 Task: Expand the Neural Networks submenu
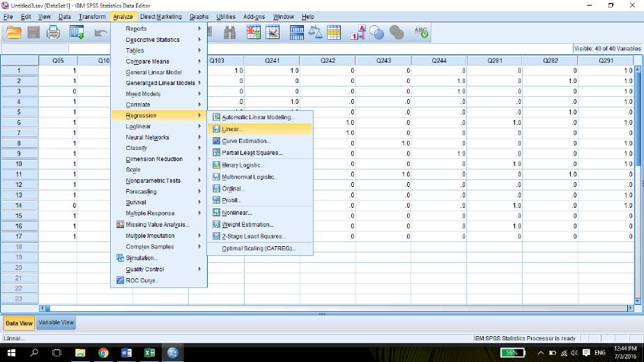tap(159, 137)
